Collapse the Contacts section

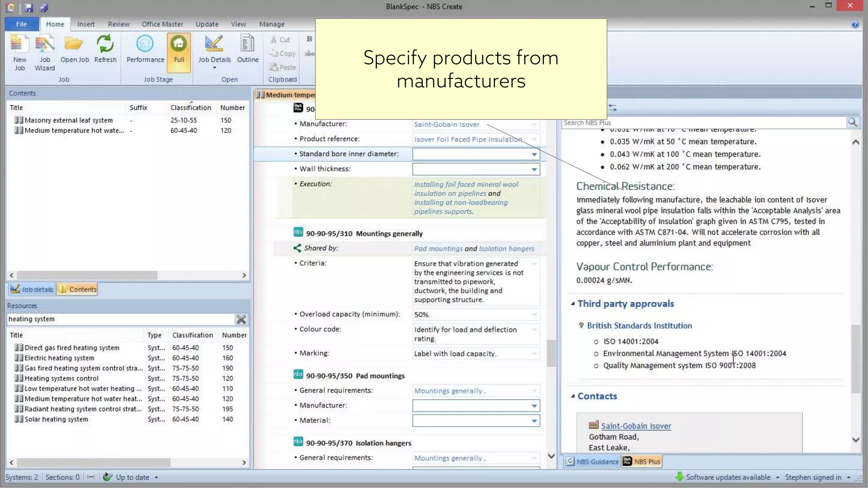[x=573, y=396]
